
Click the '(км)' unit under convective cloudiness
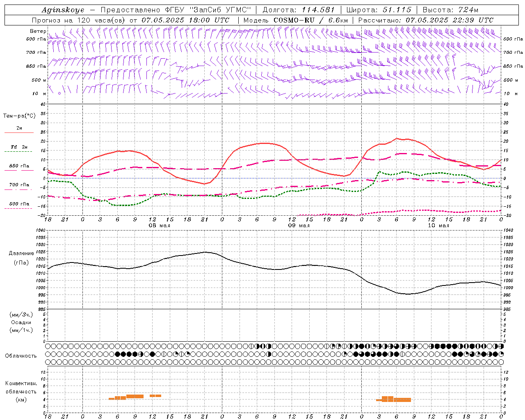coord(21,399)
